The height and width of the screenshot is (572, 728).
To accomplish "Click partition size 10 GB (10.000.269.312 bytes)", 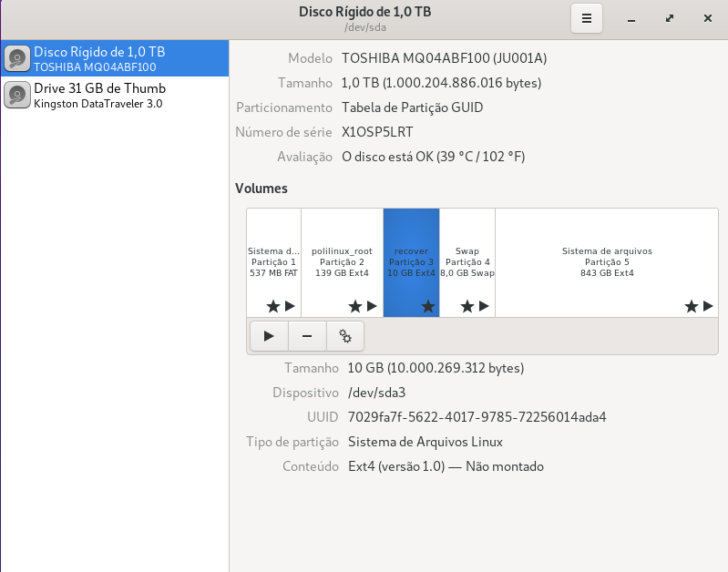I will [436, 368].
